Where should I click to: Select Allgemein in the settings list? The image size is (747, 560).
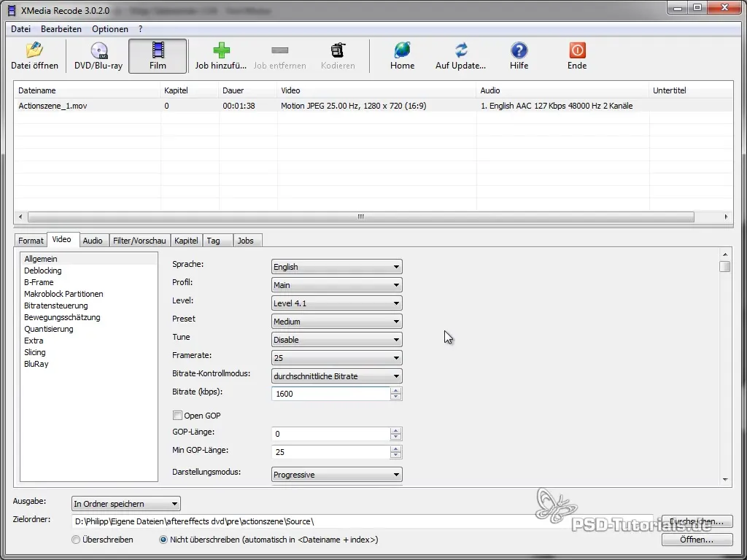tap(88, 259)
